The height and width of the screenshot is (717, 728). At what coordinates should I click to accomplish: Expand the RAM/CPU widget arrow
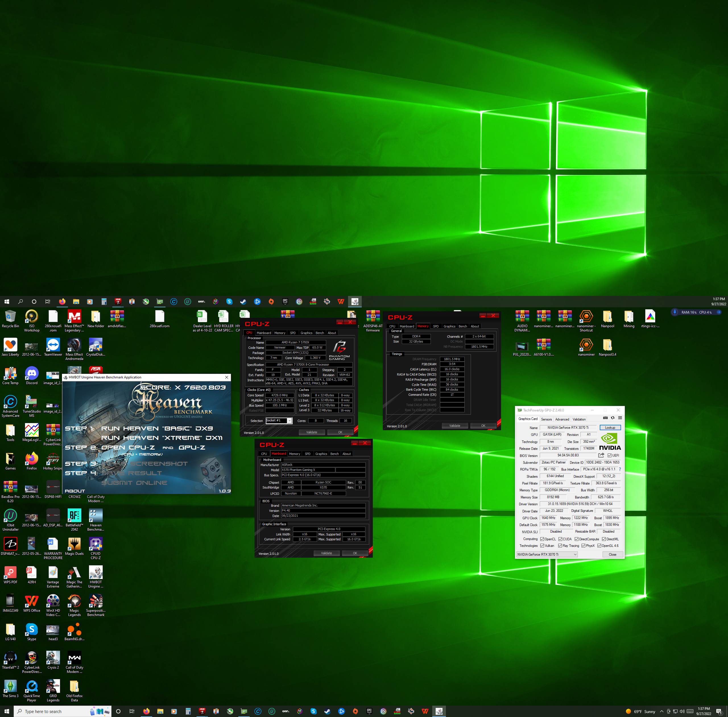pyautogui.click(x=719, y=312)
